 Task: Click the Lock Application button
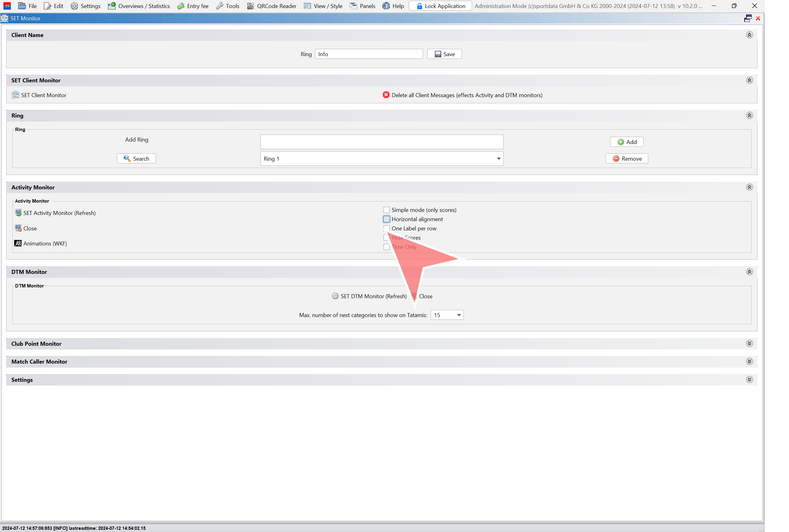440,6
